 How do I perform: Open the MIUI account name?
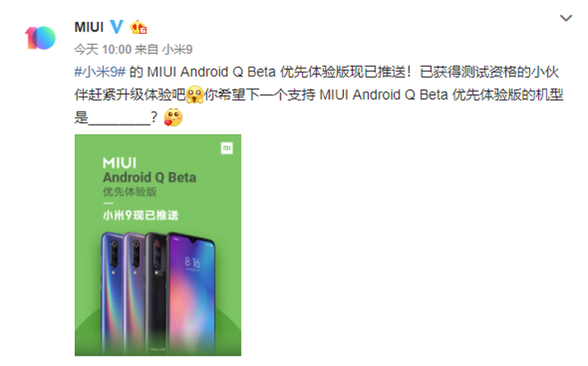(x=89, y=27)
